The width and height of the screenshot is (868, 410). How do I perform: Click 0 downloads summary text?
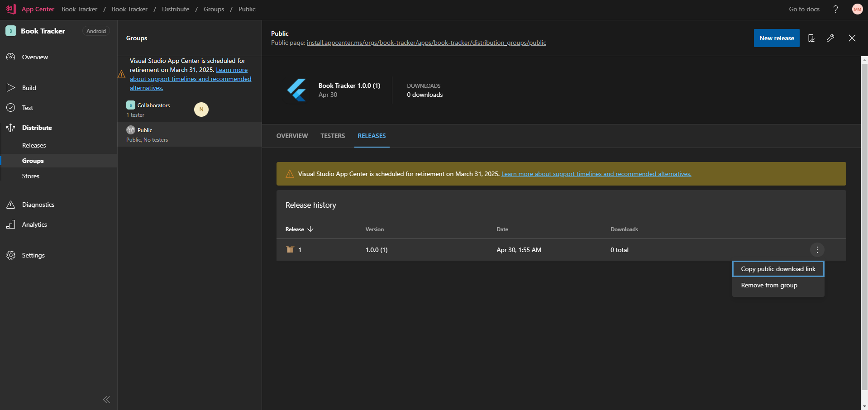(425, 95)
